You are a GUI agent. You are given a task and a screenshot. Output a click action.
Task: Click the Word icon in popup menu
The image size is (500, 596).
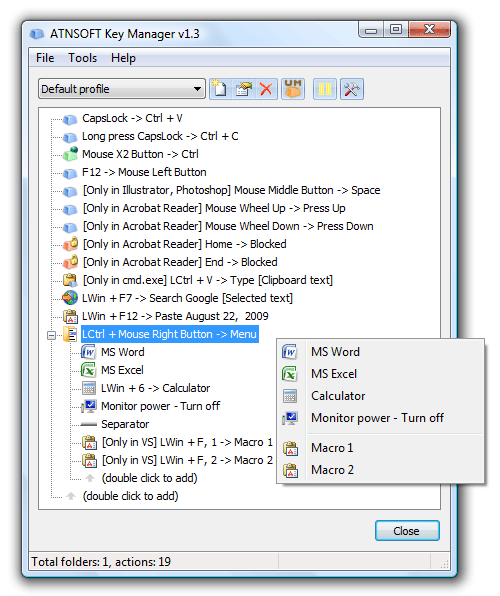[x=290, y=352]
